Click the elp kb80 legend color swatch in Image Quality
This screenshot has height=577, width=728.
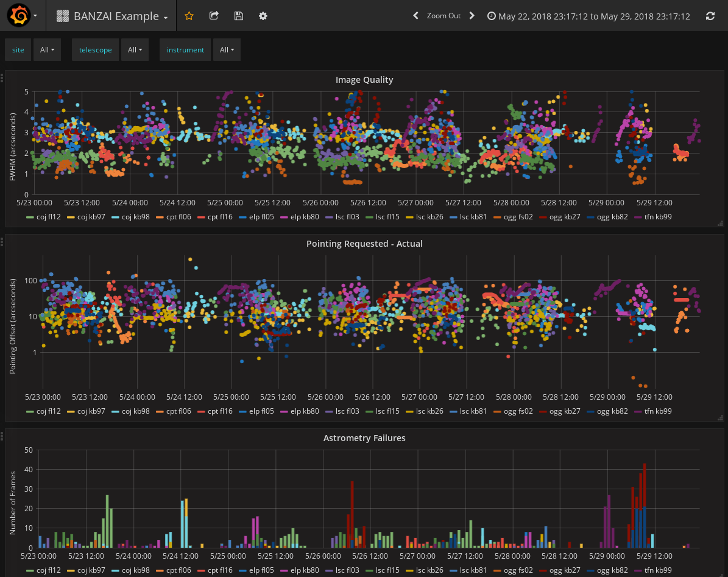tap(284, 217)
